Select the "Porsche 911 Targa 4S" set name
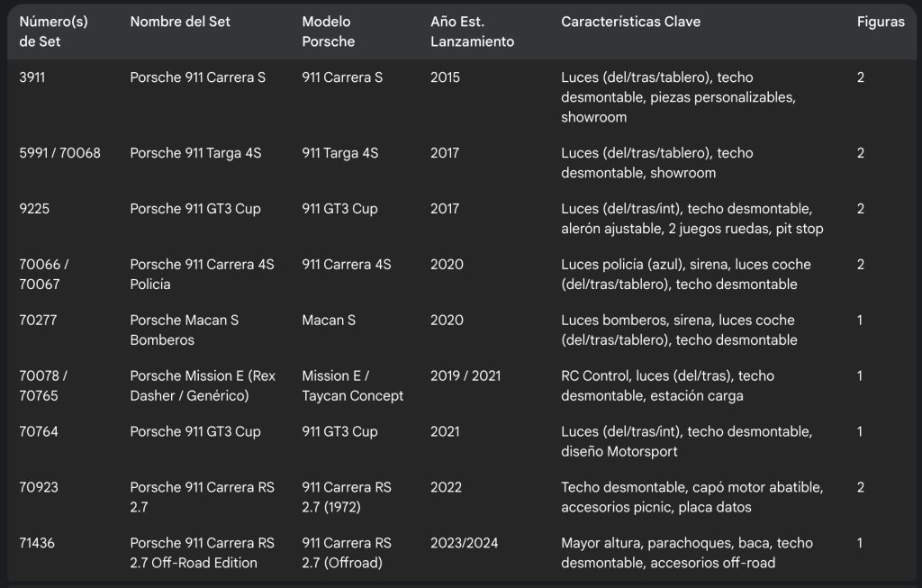The width and height of the screenshot is (922, 588). [195, 153]
